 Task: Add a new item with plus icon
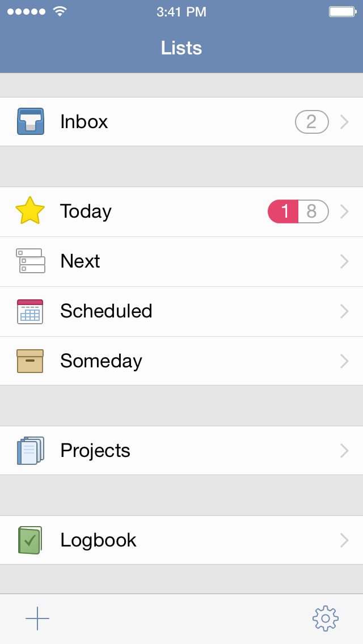click(37, 618)
